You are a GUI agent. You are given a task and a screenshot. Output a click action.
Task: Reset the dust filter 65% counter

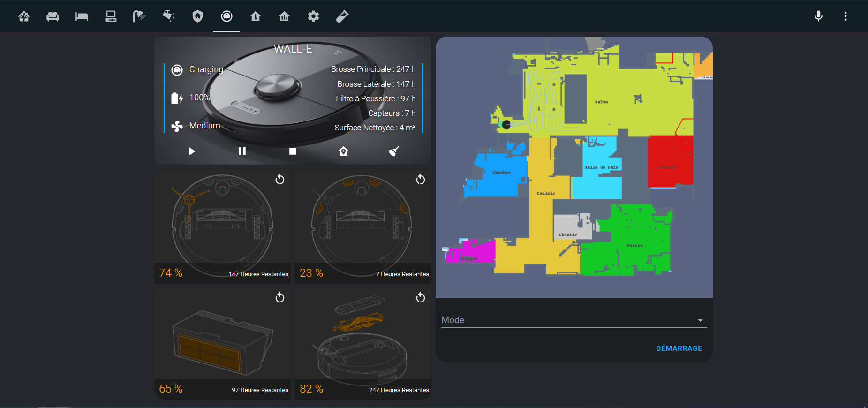(x=280, y=297)
